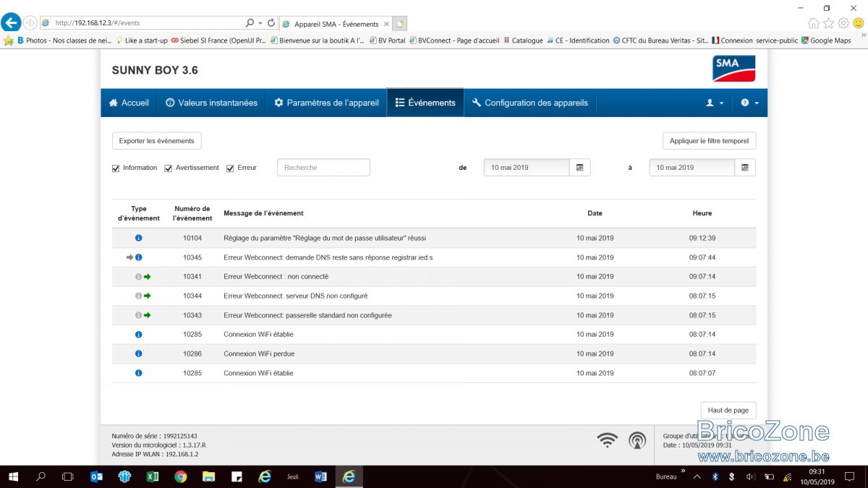The height and width of the screenshot is (488, 868).
Task: Open the help question-mark dropdown
Action: (x=750, y=103)
